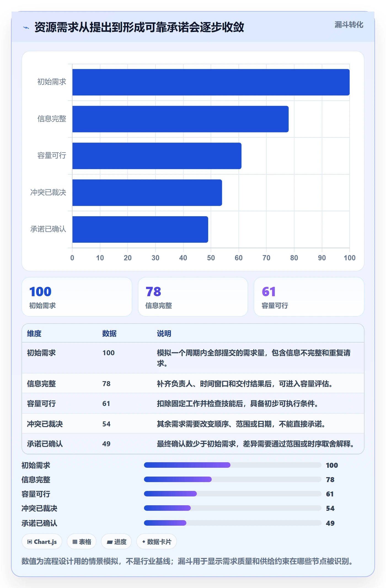Click the 信息完整 progress bar showing 78
This screenshot has height=588, width=386.
[232, 479]
